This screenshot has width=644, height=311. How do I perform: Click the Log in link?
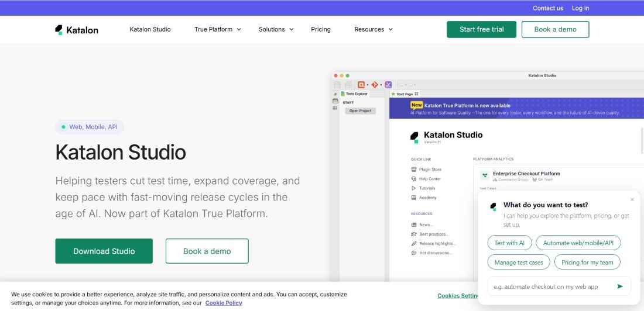point(580,8)
